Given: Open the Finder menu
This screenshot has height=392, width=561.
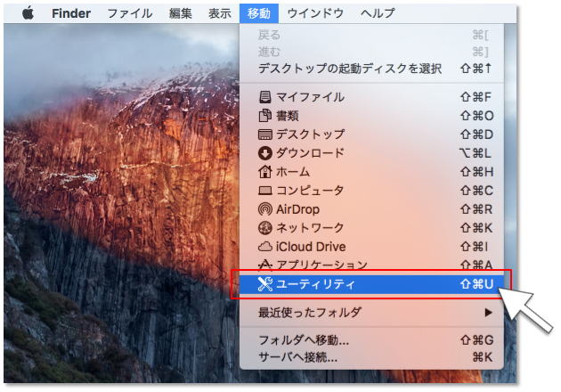Looking at the screenshot, I should click(71, 13).
